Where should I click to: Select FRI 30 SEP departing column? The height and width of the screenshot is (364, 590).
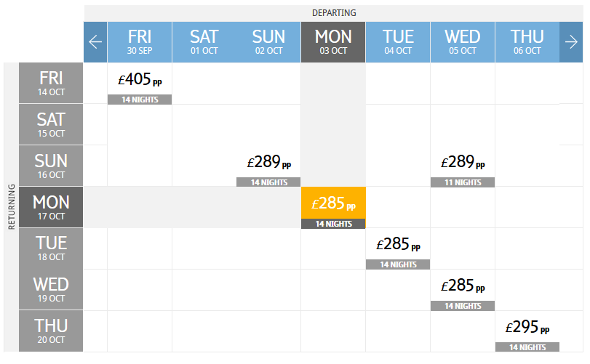pyautogui.click(x=140, y=41)
